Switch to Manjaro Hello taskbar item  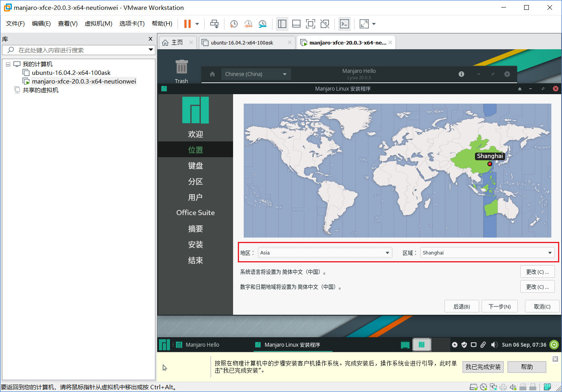pyautogui.click(x=198, y=345)
